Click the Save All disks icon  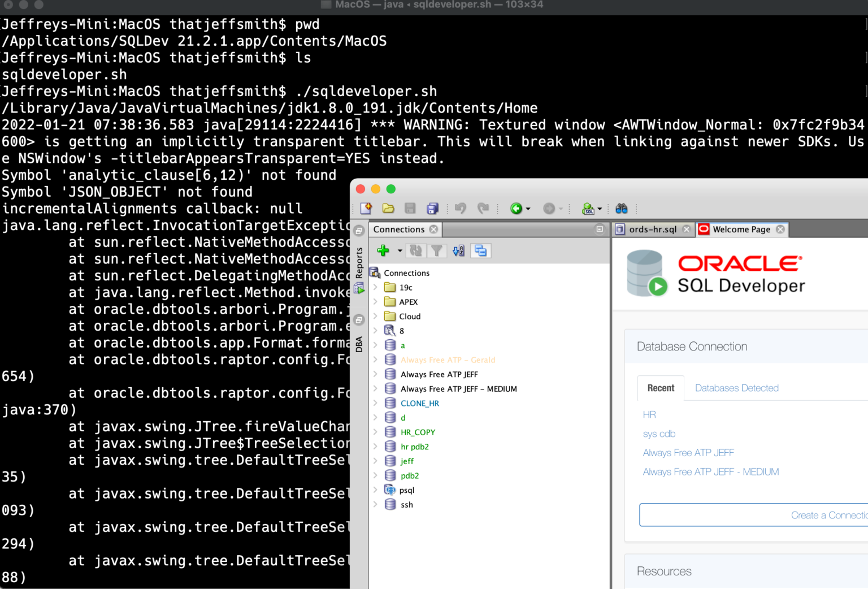[x=432, y=209]
